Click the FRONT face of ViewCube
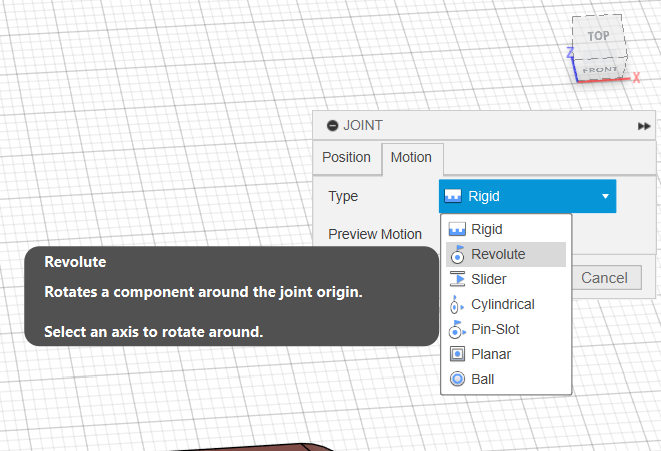Viewport: 661px width, 451px height. (600, 70)
